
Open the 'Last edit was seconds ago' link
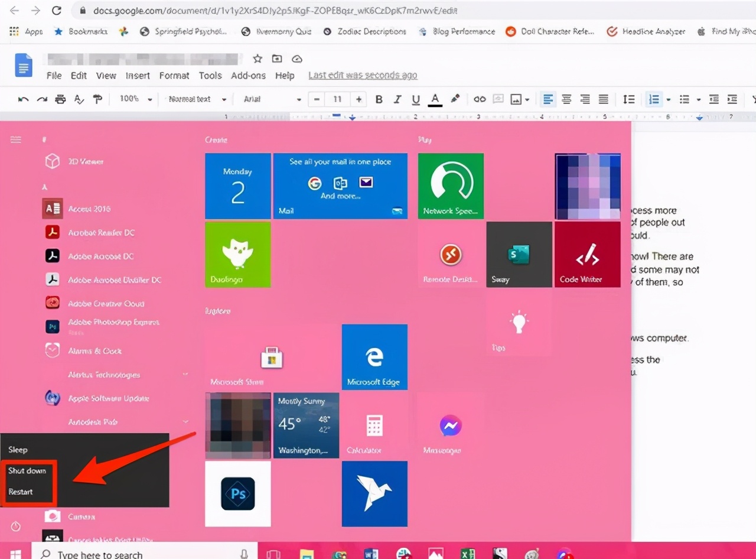(363, 76)
